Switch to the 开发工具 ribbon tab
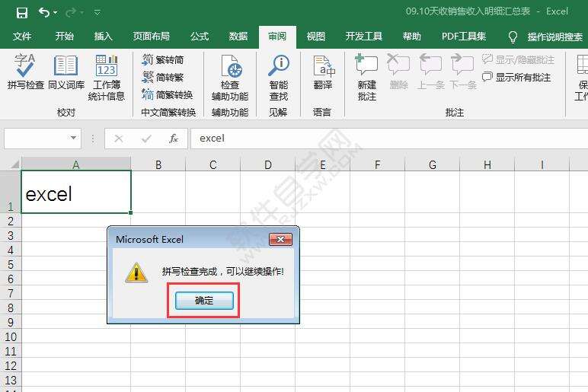Viewport: 588px width, 392px height. (363, 37)
